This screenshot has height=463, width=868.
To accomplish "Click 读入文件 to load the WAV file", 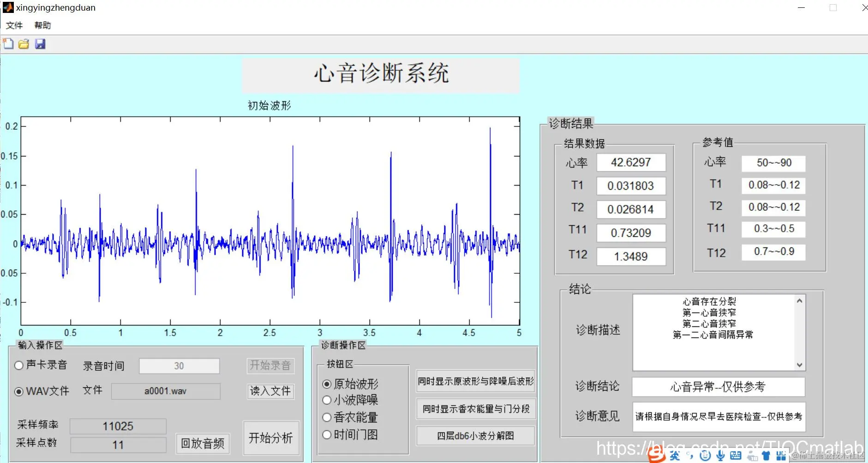I will click(x=270, y=391).
